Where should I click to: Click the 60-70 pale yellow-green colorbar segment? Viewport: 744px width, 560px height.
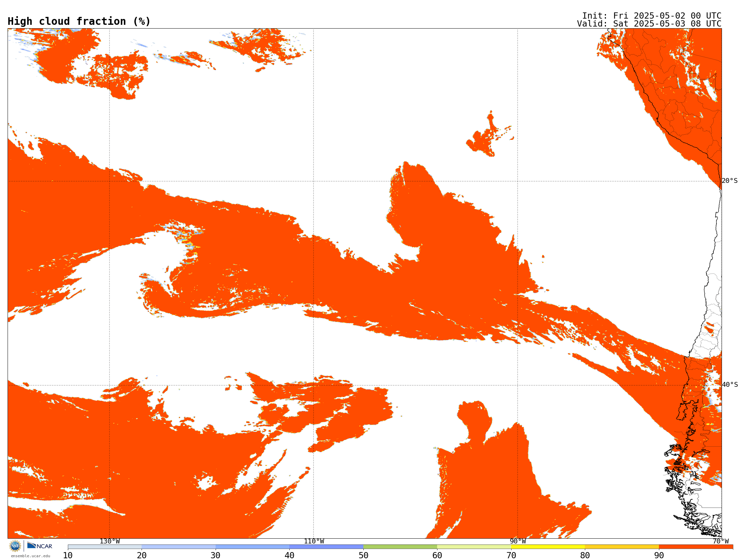[x=474, y=547]
